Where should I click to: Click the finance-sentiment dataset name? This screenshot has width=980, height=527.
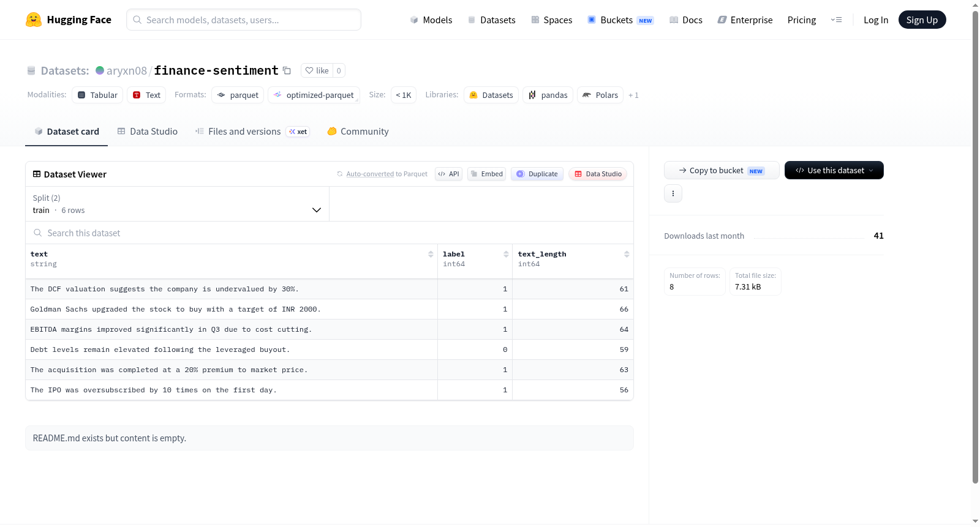pos(216,70)
